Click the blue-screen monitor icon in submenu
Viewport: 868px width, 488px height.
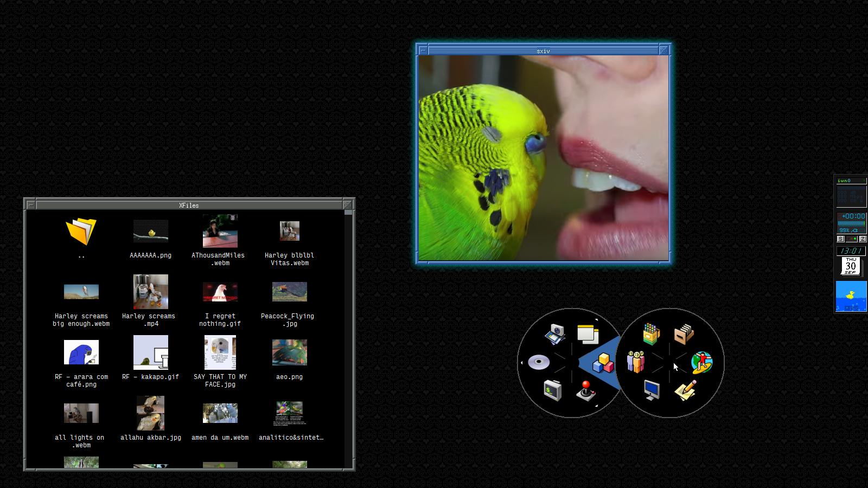(652, 389)
